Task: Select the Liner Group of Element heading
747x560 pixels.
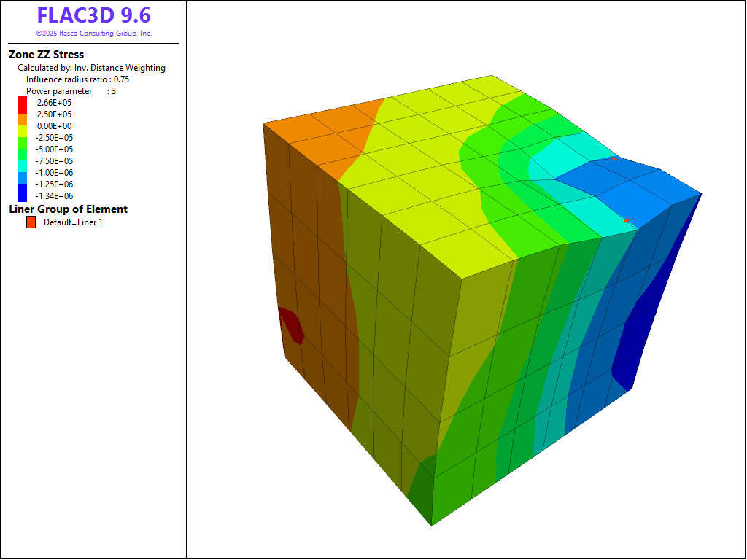Action: pos(68,209)
